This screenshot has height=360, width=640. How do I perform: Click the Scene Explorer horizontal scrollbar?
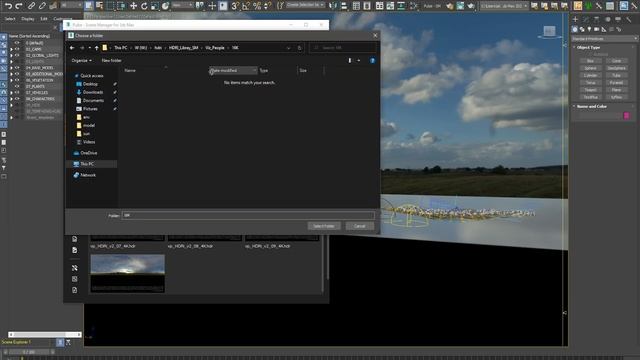44,334
